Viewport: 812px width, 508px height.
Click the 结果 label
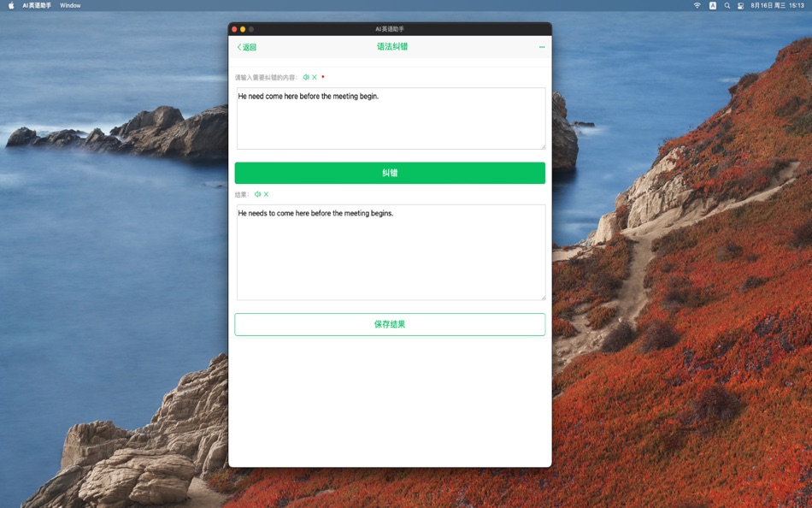[x=242, y=195]
